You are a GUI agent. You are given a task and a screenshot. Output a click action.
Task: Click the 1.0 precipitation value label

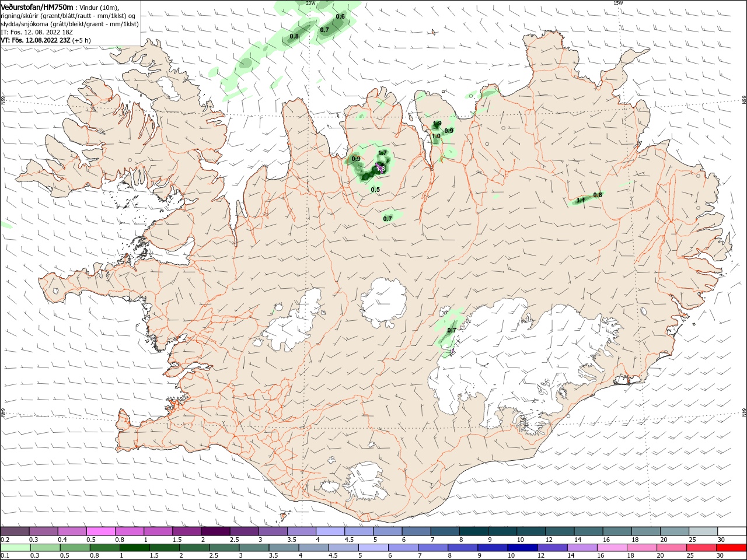coord(436,136)
